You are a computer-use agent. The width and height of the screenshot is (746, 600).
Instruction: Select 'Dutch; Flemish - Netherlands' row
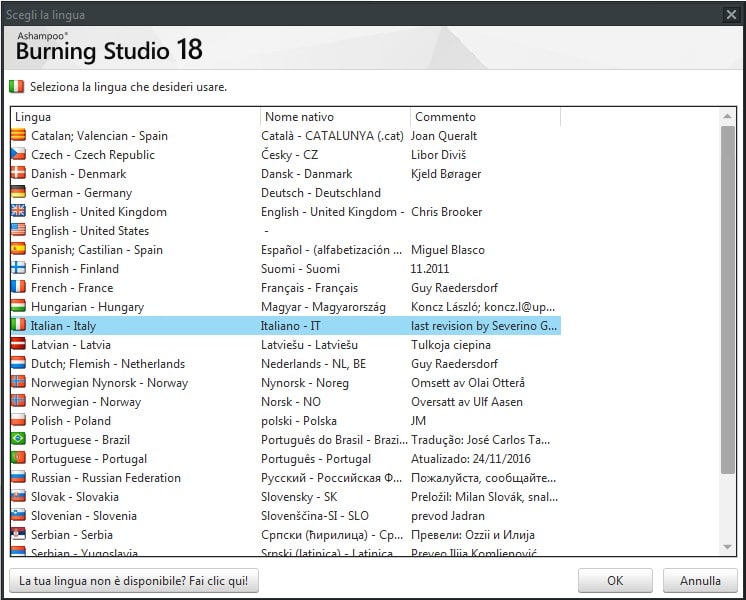pos(285,364)
